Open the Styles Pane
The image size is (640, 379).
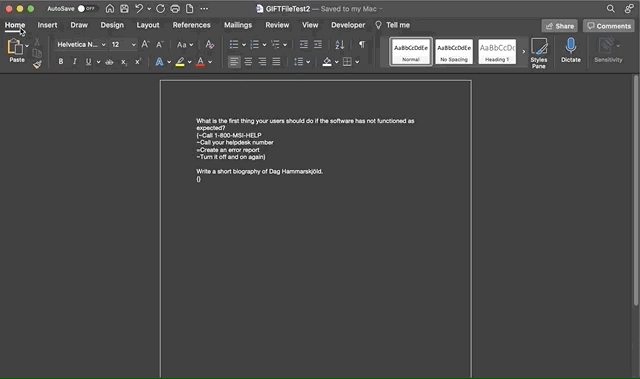539,53
